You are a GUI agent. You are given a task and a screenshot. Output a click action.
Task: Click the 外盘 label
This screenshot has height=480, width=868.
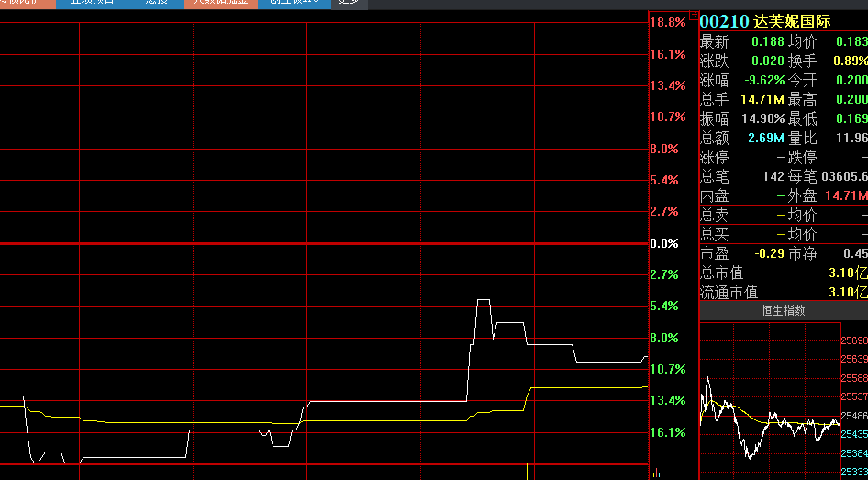click(802, 195)
